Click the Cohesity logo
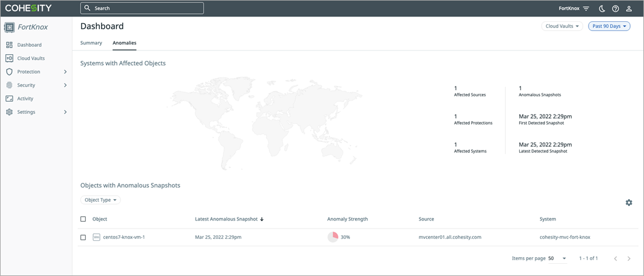The width and height of the screenshot is (644, 276). click(x=28, y=9)
